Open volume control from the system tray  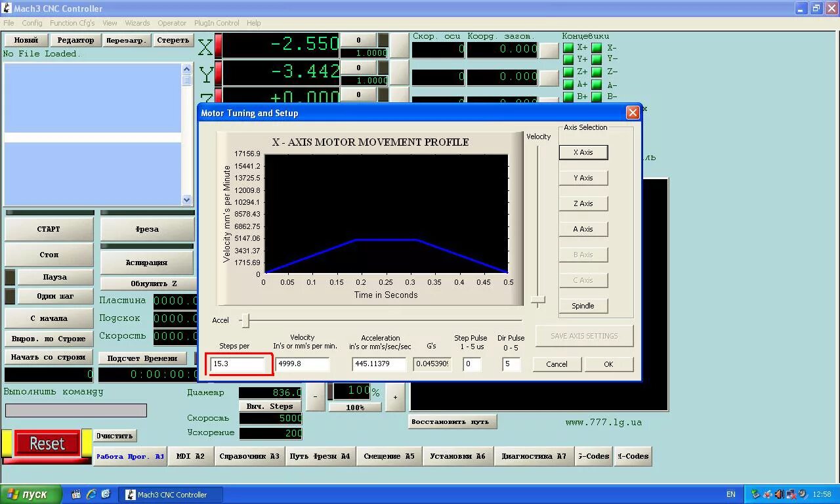tap(779, 494)
